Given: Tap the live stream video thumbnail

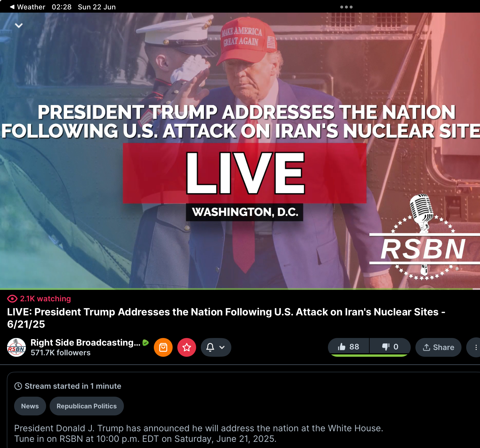Looking at the screenshot, I should (x=240, y=151).
